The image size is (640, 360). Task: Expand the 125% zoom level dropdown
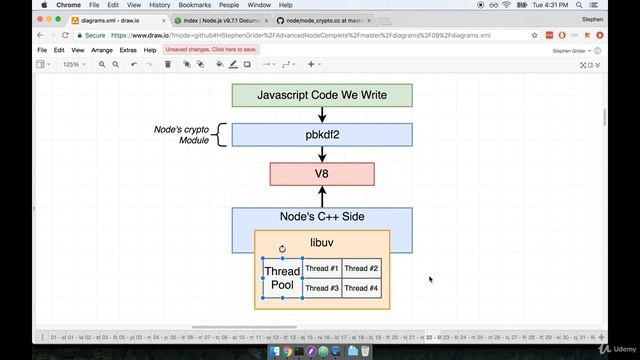pyautogui.click(x=74, y=64)
